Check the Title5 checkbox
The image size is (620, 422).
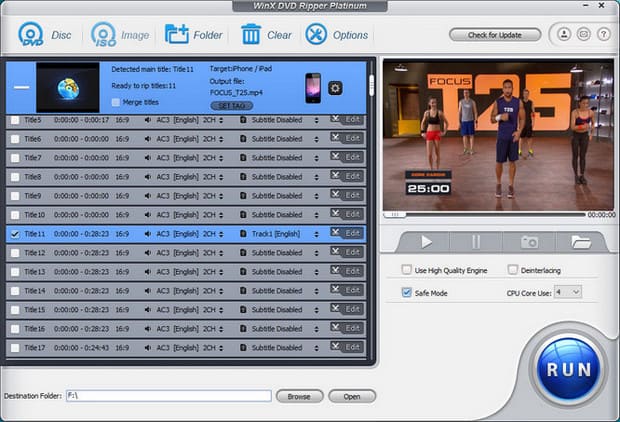(15, 120)
